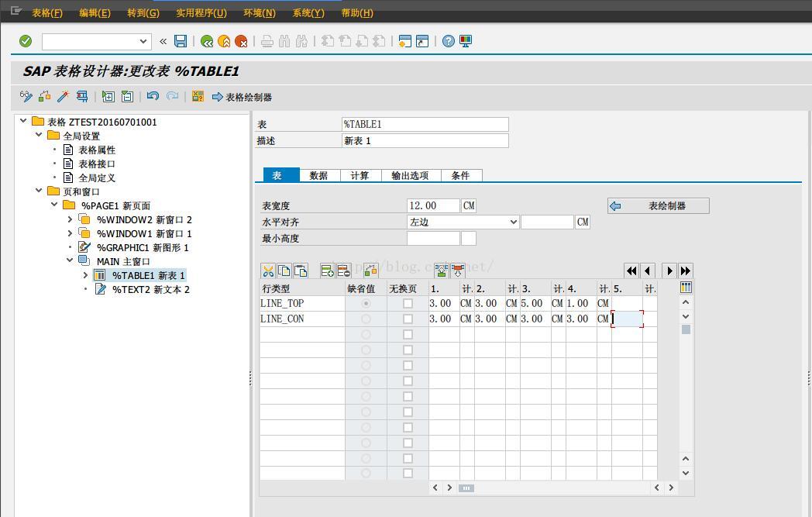Click the Move up icon above the table

pos(441,271)
